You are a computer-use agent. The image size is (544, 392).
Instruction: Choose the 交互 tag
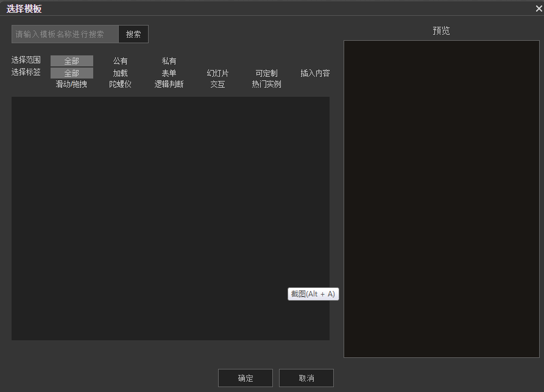pos(217,84)
